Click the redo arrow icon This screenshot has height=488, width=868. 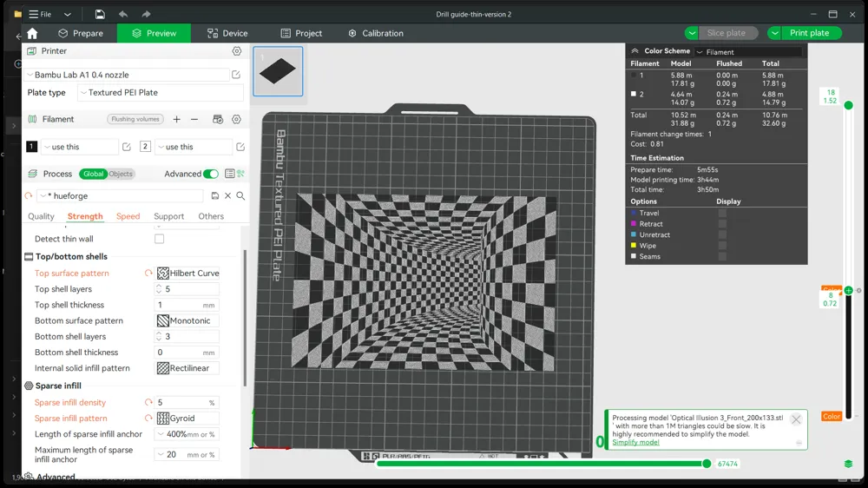pyautogui.click(x=146, y=14)
